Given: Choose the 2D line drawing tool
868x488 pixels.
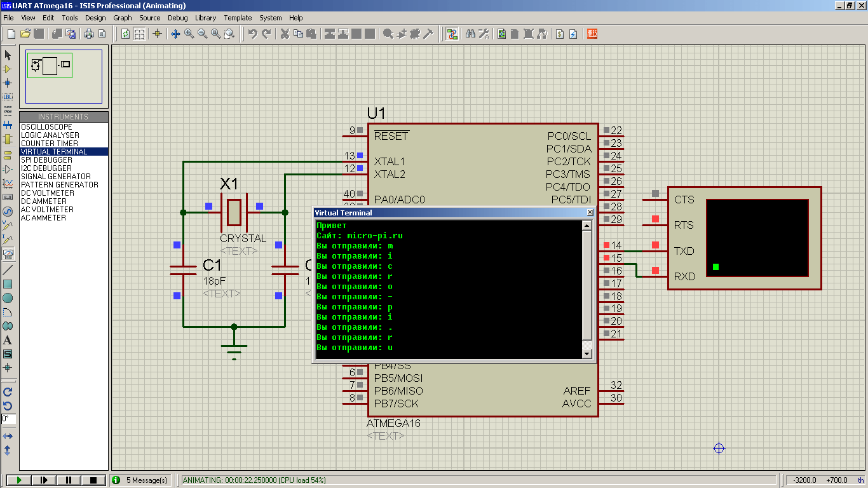Looking at the screenshot, I should pos(8,269).
